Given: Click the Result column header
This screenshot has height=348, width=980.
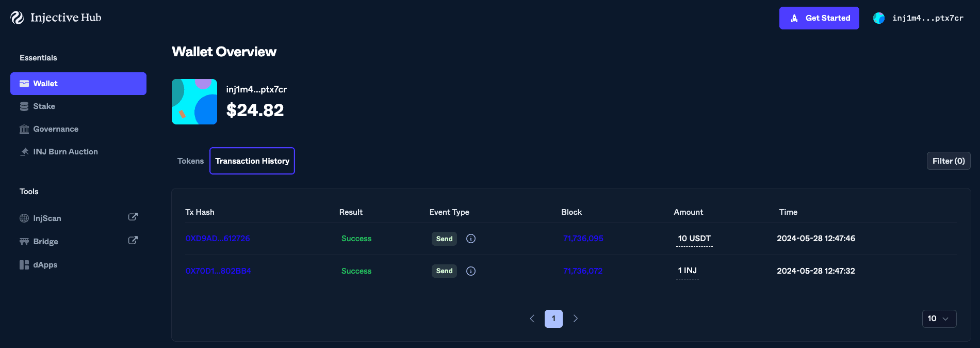Looking at the screenshot, I should point(351,212).
